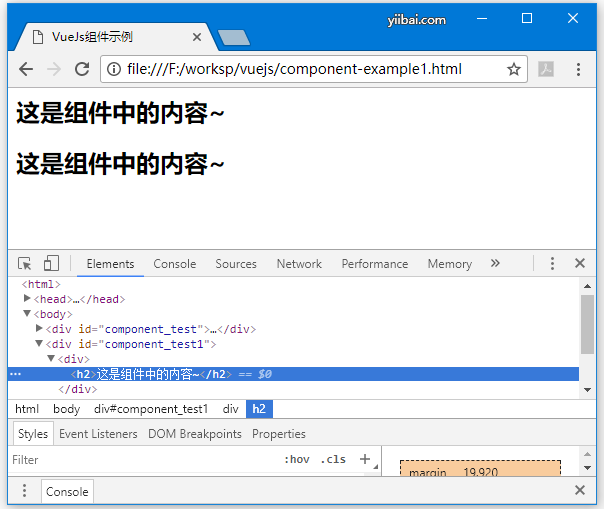
Task: Click the site information icon in the address bar
Action: click(115, 69)
